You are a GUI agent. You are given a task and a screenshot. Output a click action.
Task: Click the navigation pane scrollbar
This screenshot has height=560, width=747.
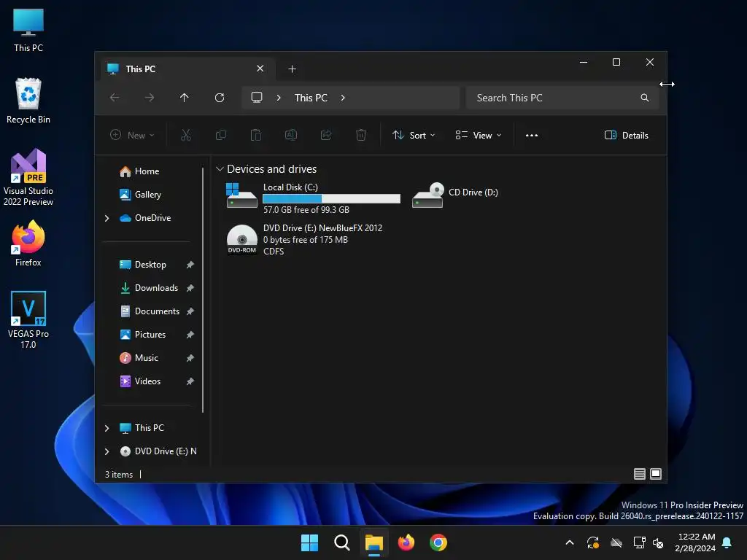coord(203,289)
